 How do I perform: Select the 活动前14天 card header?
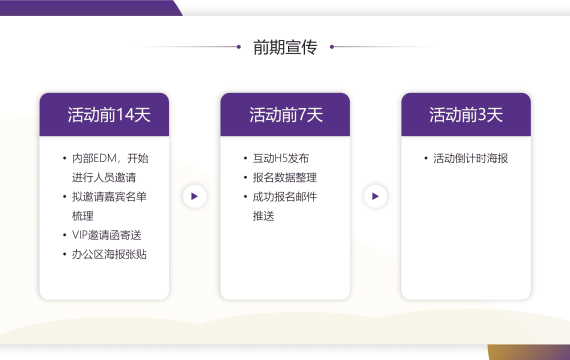[104, 115]
